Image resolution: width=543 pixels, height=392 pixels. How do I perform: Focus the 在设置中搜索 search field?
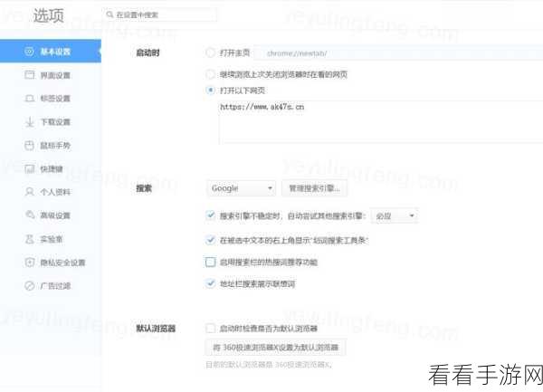click(x=160, y=14)
